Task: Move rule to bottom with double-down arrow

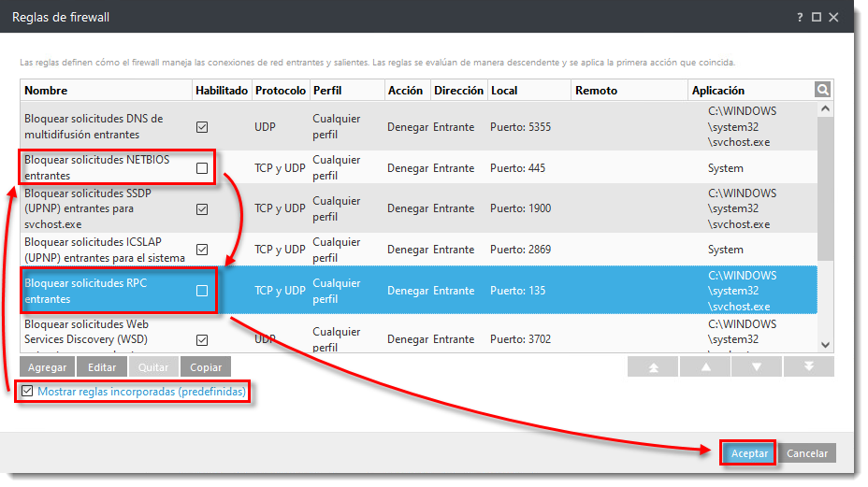Action: pyautogui.click(x=808, y=367)
